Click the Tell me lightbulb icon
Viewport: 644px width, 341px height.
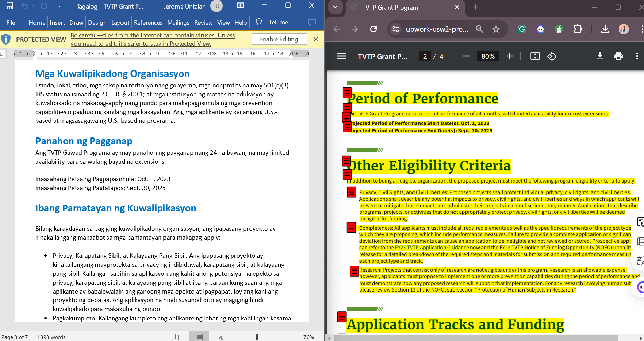point(259,22)
